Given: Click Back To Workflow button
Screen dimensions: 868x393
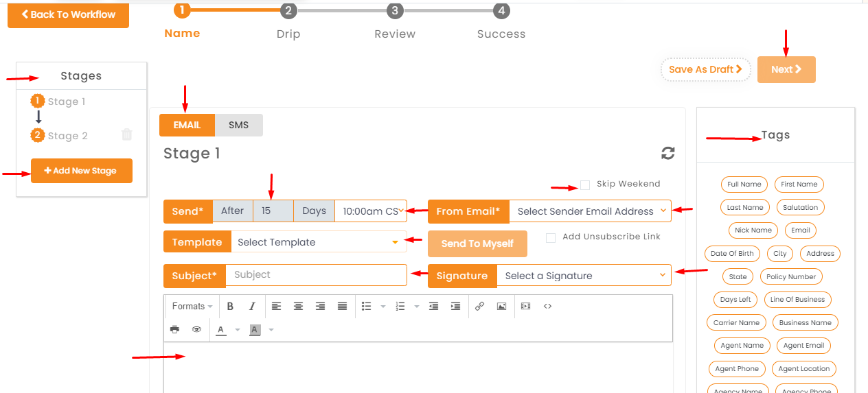Looking at the screenshot, I should (x=68, y=14).
